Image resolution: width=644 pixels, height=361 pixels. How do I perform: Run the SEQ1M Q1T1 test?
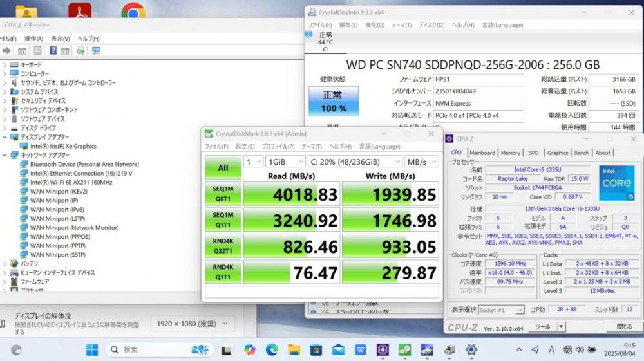tap(223, 220)
